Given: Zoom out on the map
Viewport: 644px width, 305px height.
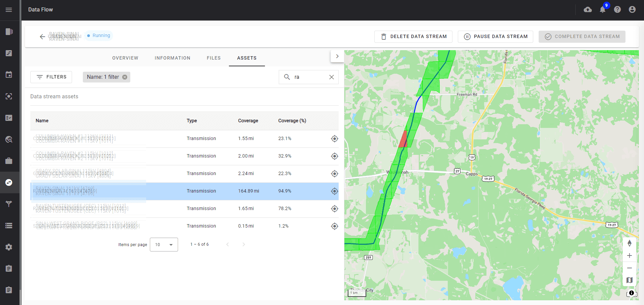Looking at the screenshot, I should pos(630,268).
